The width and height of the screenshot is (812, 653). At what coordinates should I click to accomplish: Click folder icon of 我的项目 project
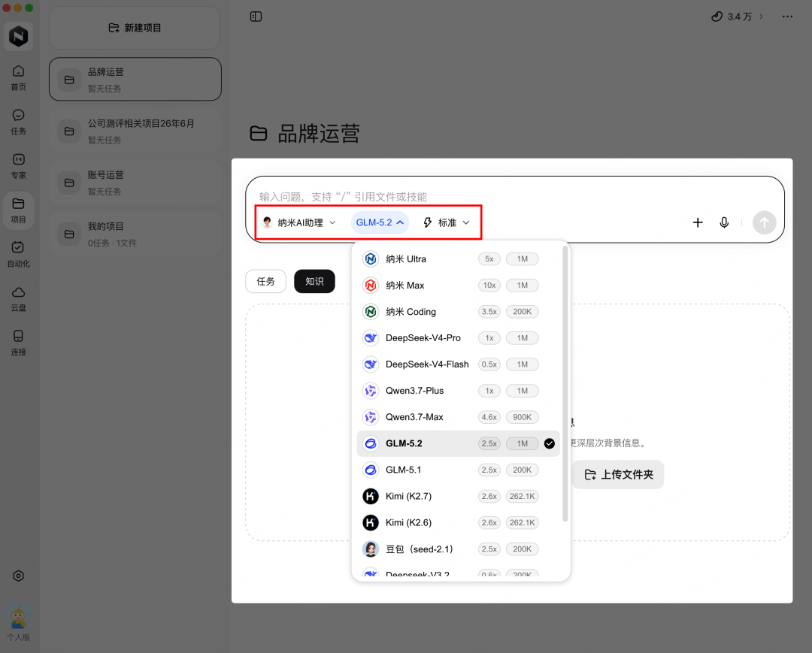click(69, 234)
